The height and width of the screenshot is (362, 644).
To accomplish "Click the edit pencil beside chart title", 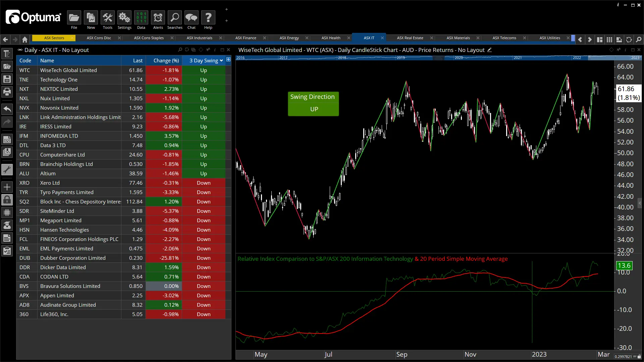I will tap(489, 50).
